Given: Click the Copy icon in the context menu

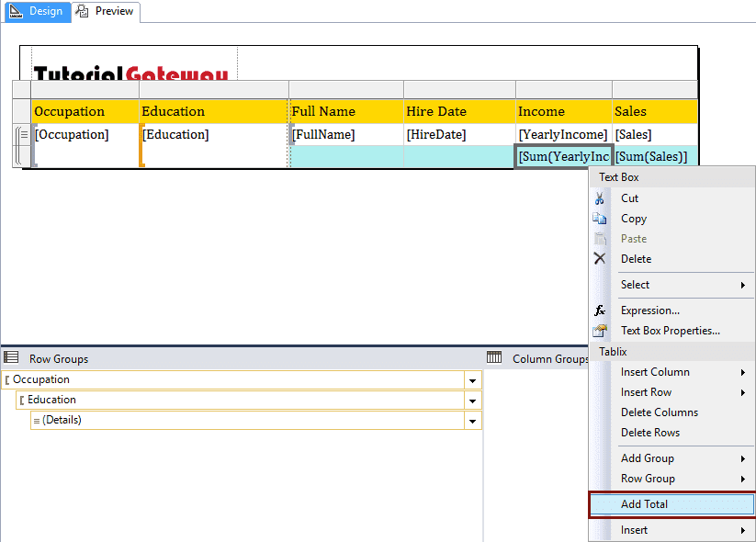Looking at the screenshot, I should [x=600, y=219].
